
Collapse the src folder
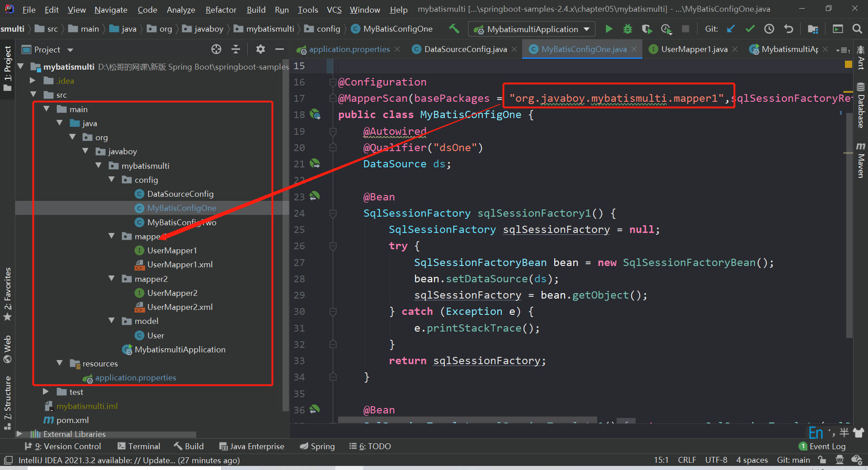(x=33, y=95)
